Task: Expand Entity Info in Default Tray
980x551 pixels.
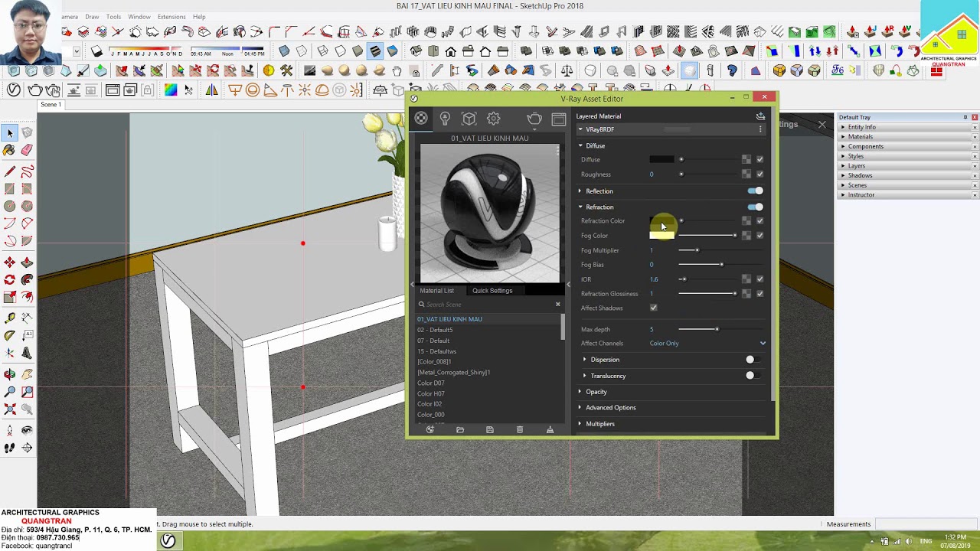Action: coord(861,127)
